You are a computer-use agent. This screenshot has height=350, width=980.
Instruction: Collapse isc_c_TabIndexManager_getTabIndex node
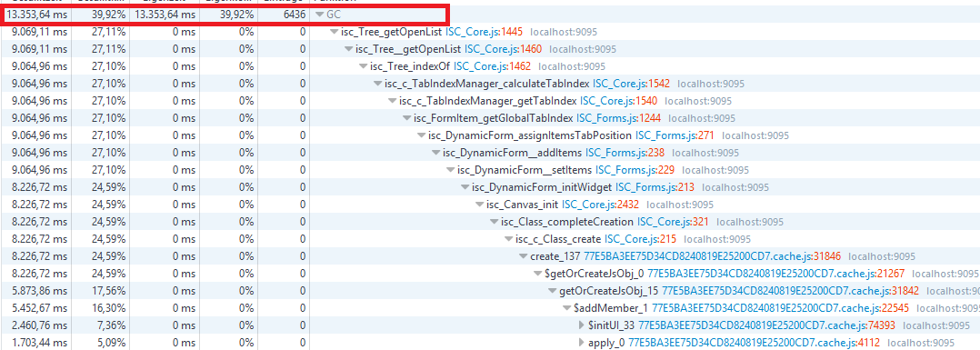pos(392,101)
